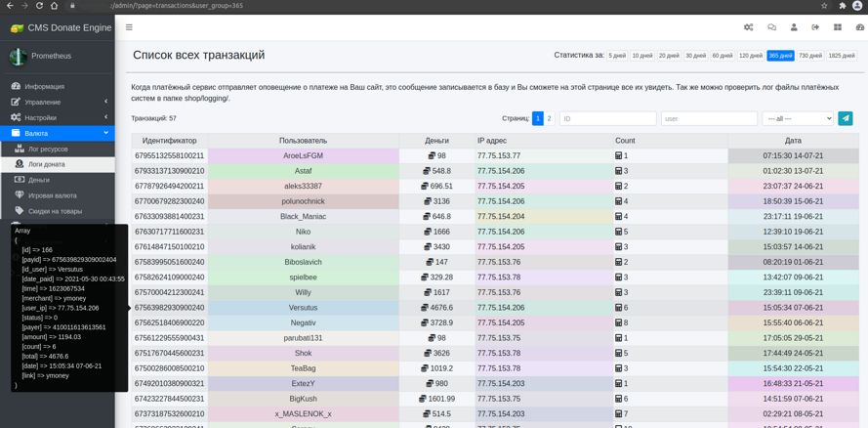Toggle the sidebar hamburger menu
868x428 pixels.
[129, 27]
